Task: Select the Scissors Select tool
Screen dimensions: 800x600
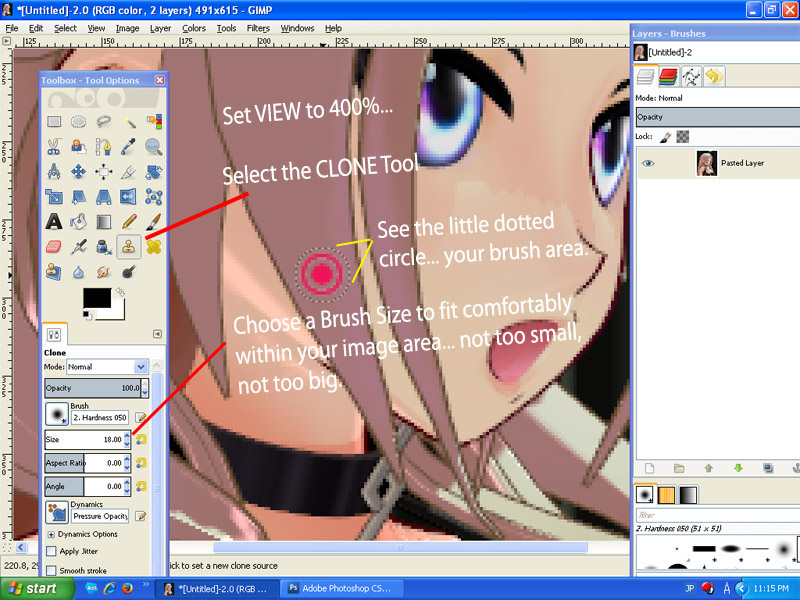Action: click(x=54, y=147)
